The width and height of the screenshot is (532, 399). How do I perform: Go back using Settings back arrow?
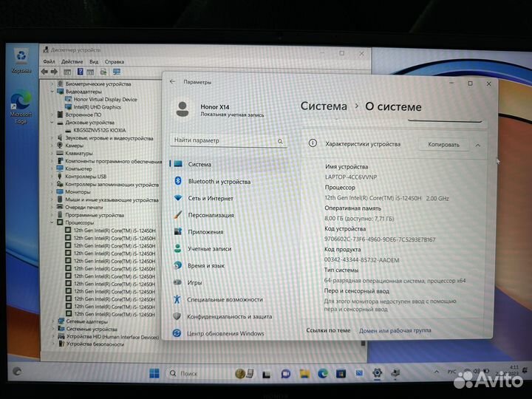[x=172, y=81]
